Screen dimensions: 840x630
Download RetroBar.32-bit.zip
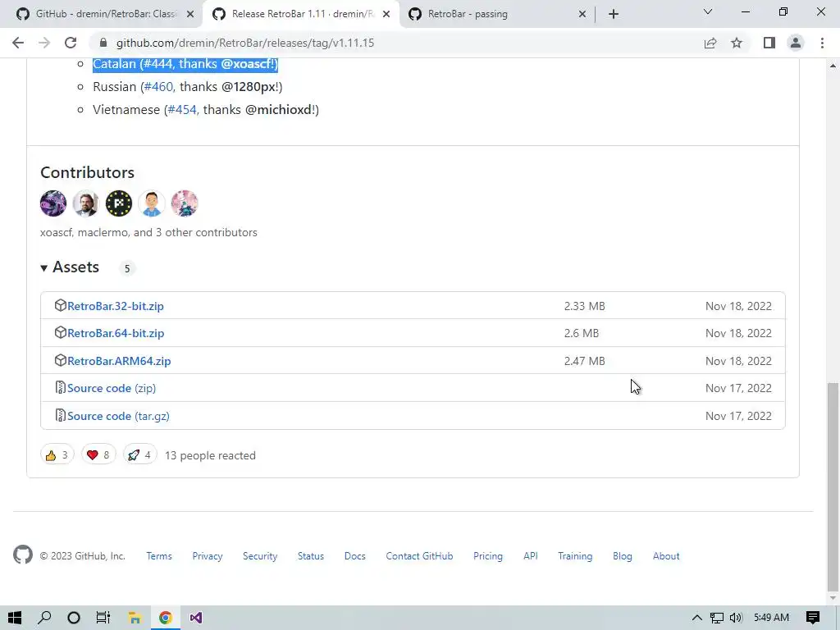(x=116, y=306)
